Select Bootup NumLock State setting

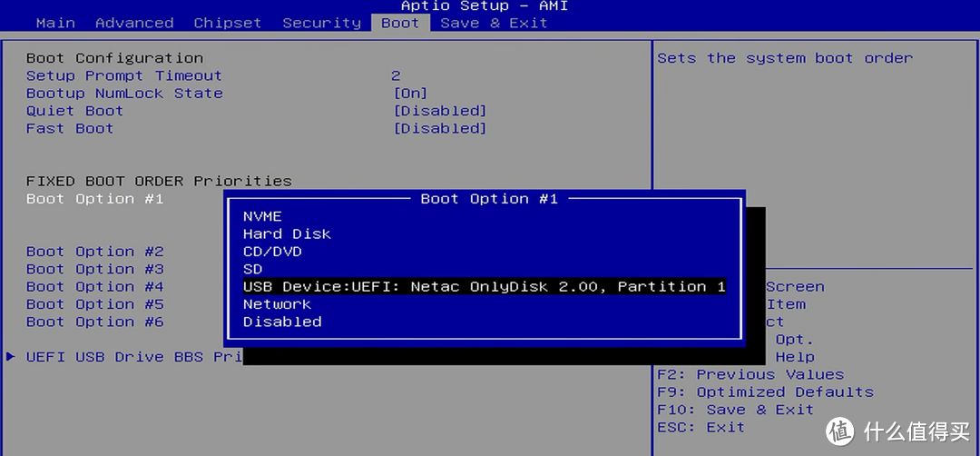pos(124,94)
